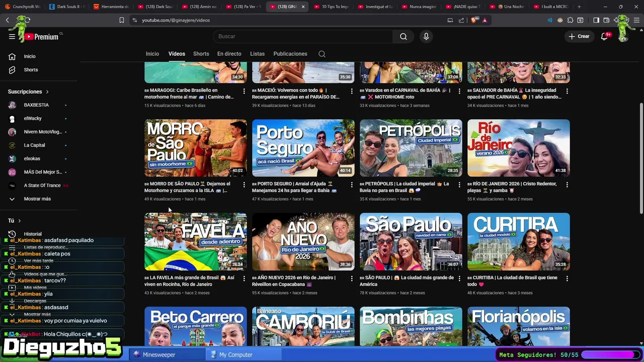The width and height of the screenshot is (644, 362).
Task: Expand Suscripciones section chevron
Action: click(47, 92)
